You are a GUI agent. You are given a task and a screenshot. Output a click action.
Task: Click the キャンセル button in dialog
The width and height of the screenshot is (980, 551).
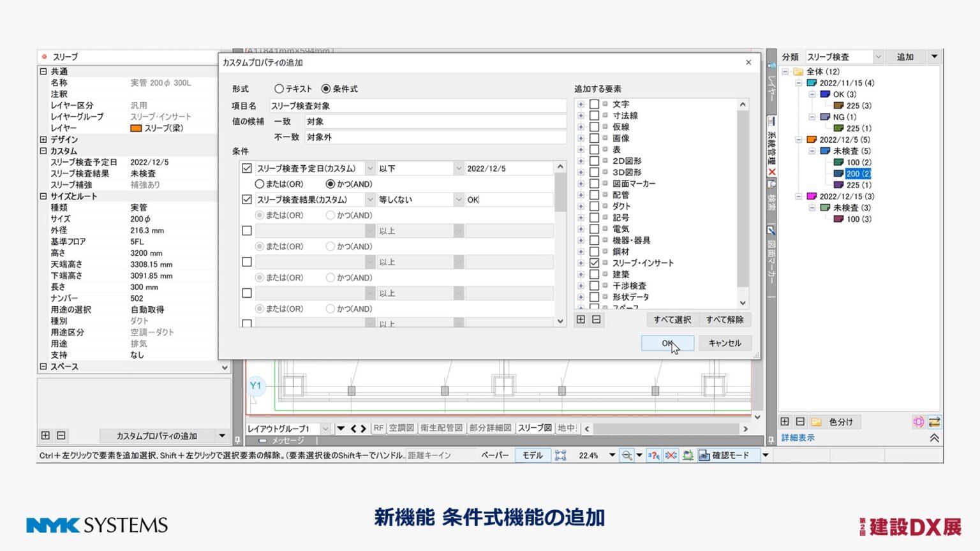[725, 343]
